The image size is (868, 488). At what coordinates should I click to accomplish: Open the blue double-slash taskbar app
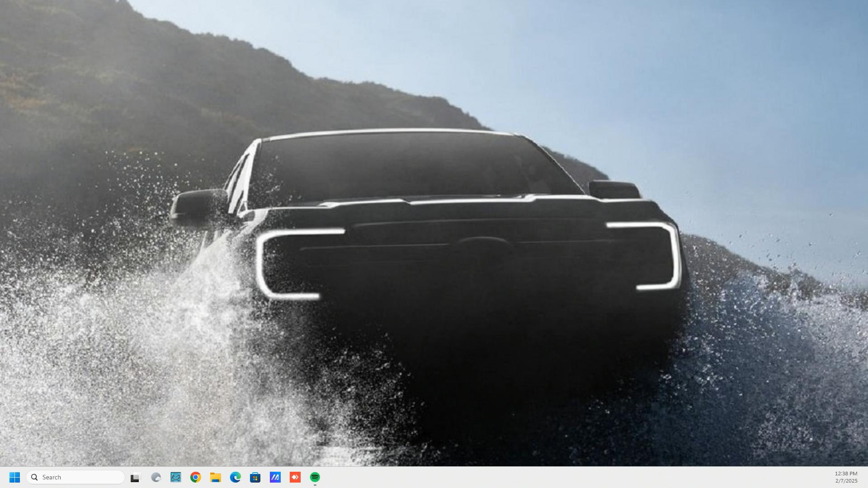click(275, 477)
